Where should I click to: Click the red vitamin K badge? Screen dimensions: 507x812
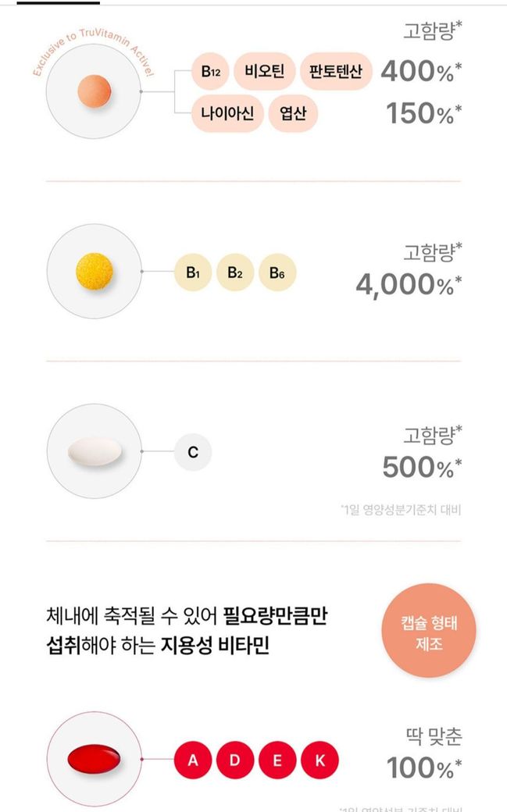point(320,760)
